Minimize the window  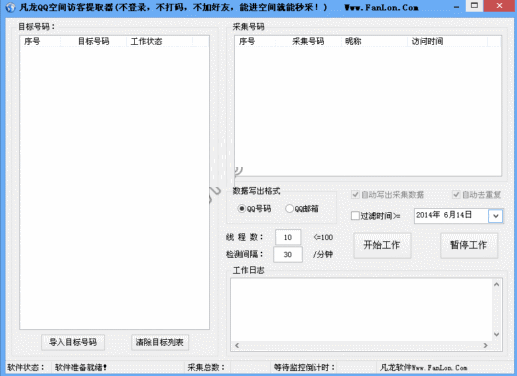click(457, 6)
